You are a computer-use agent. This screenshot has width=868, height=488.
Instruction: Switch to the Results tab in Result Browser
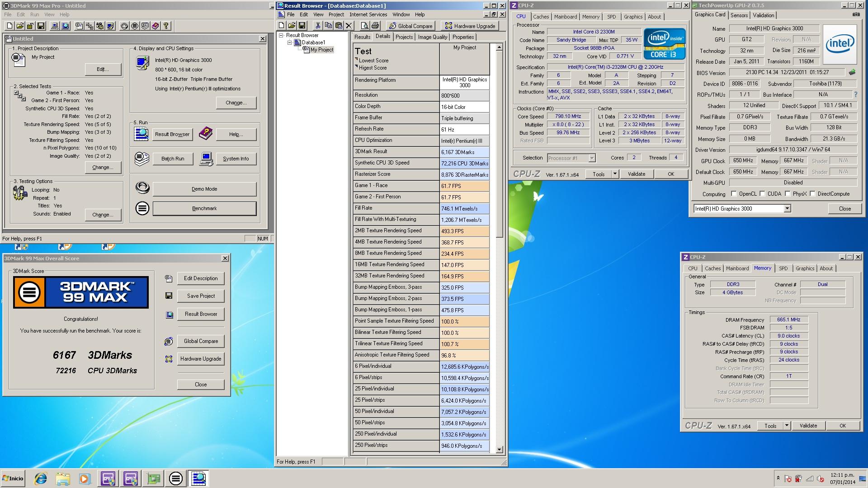tap(362, 37)
